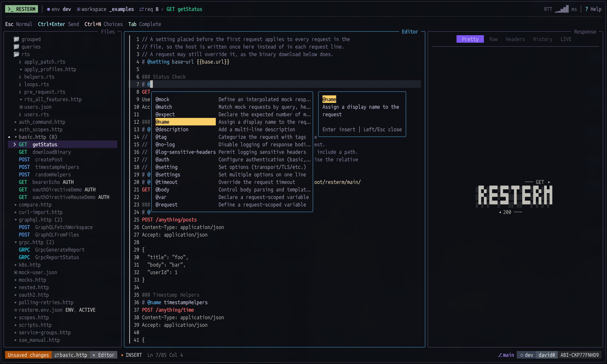Click the req arrows icon
This screenshot has width=607, height=364.
tap(141, 9)
